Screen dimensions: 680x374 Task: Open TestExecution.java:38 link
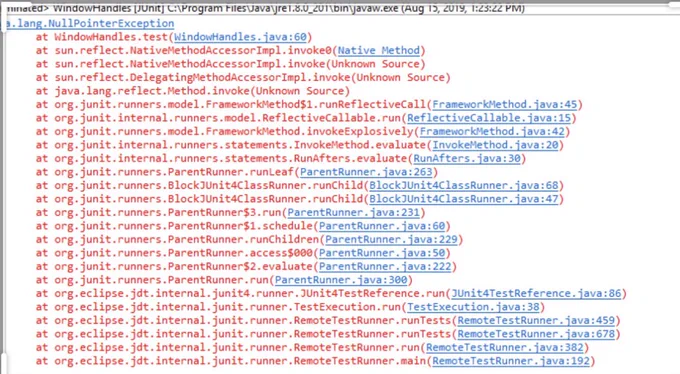(473, 307)
